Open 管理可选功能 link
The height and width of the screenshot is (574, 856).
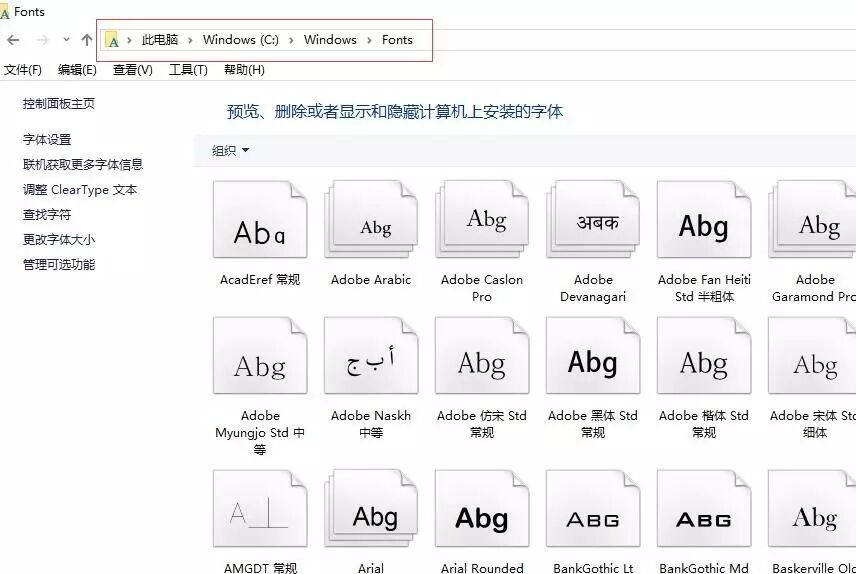pos(59,265)
